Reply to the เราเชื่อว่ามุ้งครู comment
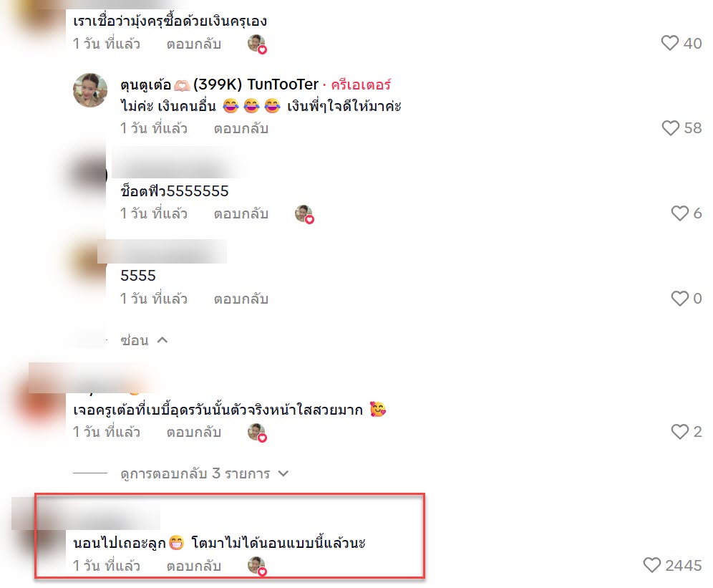The height and width of the screenshot is (588, 713). (x=194, y=44)
